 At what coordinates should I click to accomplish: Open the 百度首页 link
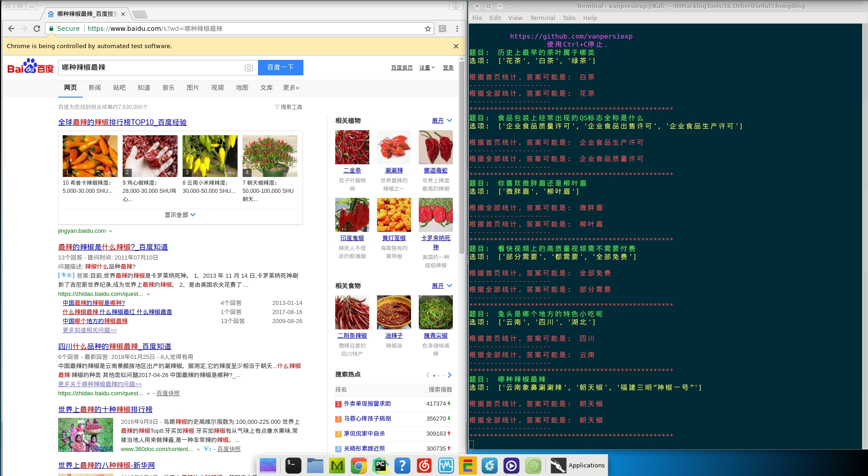[x=402, y=68]
